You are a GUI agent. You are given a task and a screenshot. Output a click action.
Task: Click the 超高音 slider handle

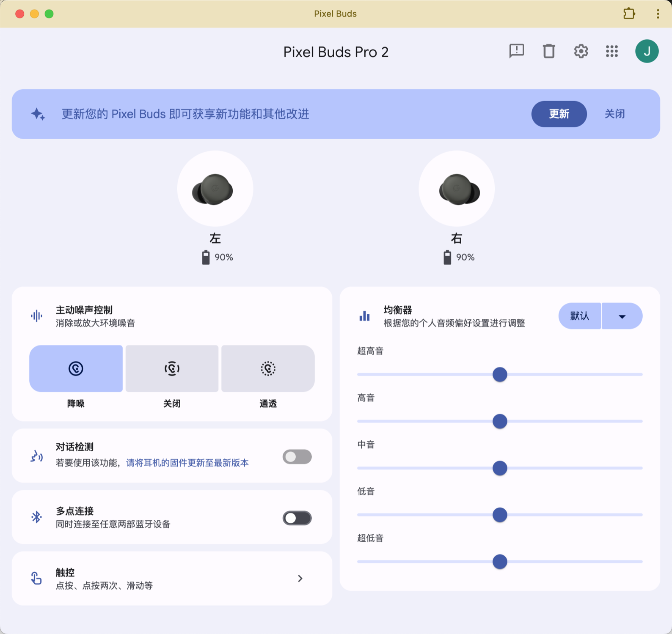click(x=500, y=374)
